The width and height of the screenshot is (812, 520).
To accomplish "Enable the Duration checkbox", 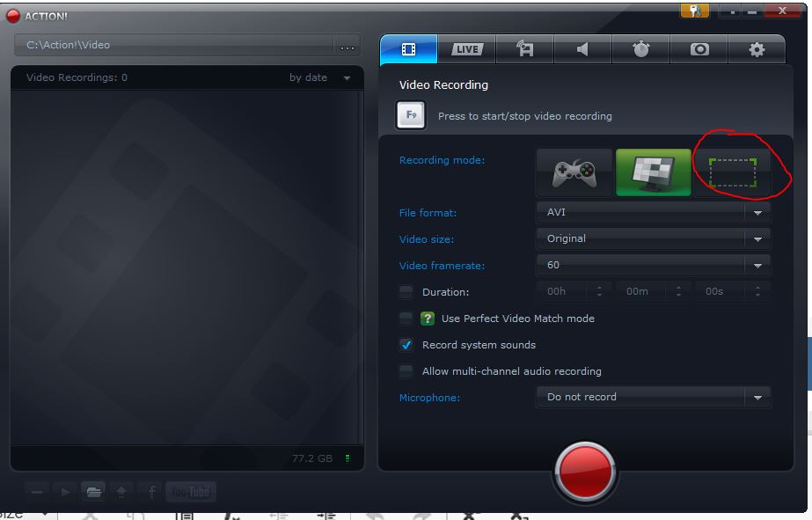I will pos(406,292).
